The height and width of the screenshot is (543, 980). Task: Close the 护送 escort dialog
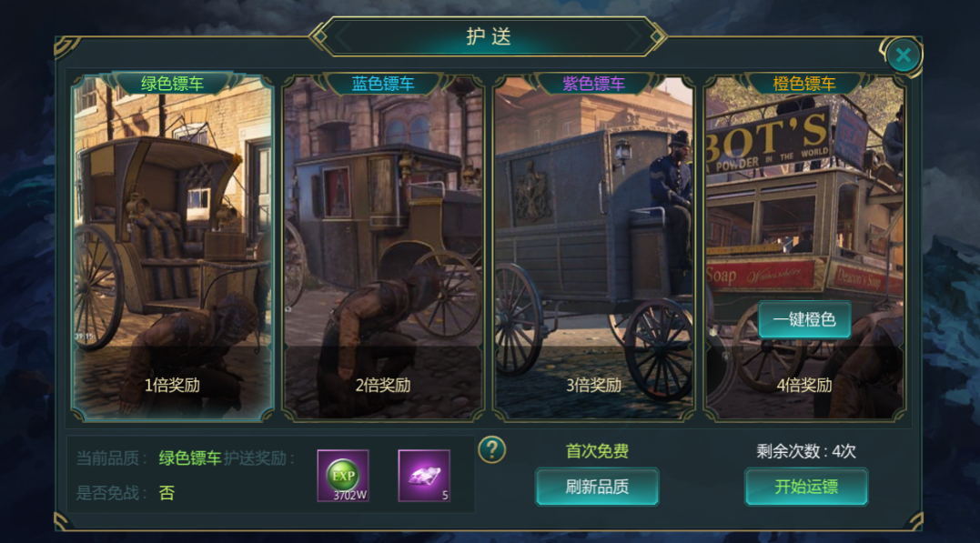[903, 55]
